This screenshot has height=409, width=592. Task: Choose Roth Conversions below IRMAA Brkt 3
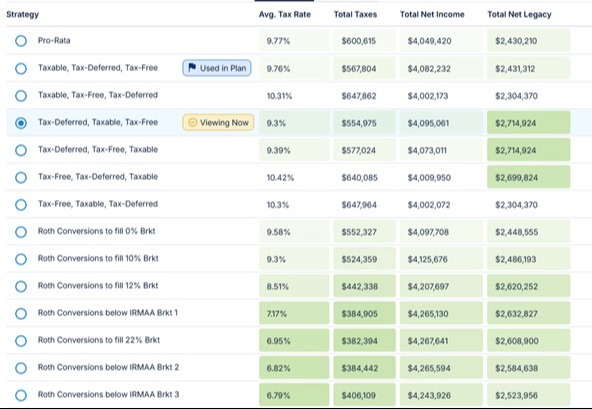click(x=21, y=395)
